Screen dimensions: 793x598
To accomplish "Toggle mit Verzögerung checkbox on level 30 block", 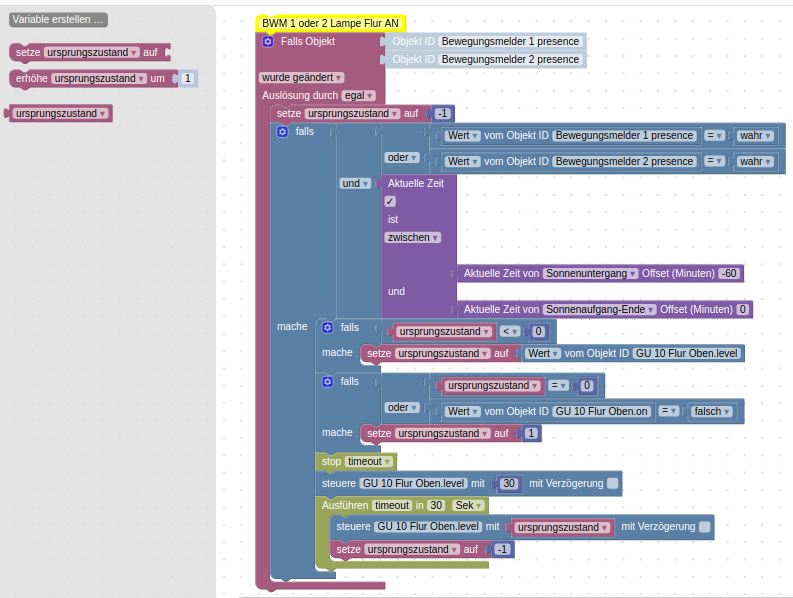I will (x=612, y=483).
